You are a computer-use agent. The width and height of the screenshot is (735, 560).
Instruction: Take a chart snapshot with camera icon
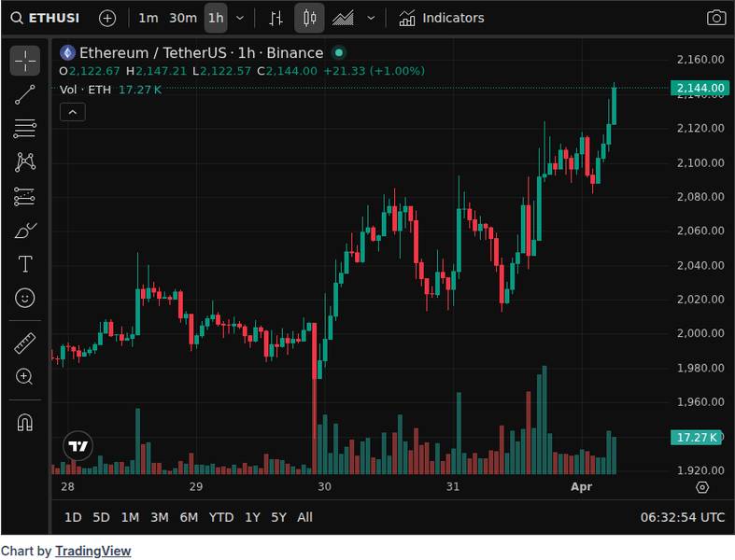point(716,19)
